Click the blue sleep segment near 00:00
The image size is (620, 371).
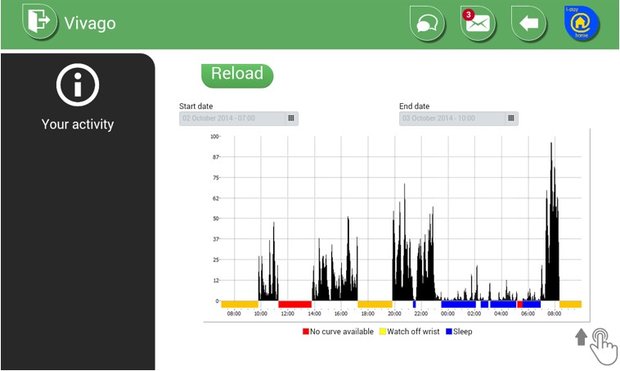coord(458,304)
